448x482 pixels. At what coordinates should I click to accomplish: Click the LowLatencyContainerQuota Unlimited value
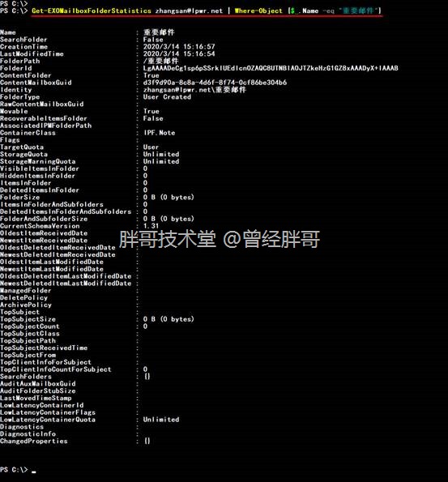pos(161,420)
